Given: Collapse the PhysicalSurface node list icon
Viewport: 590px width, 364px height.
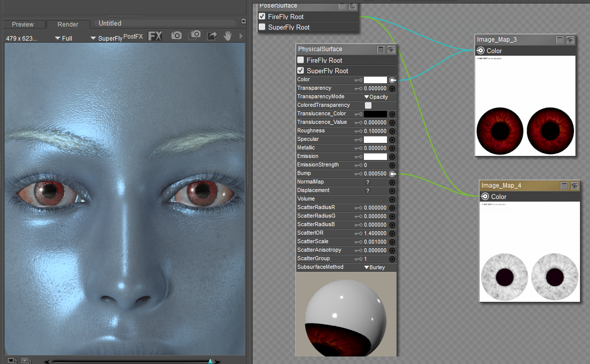Looking at the screenshot, I should [380, 49].
